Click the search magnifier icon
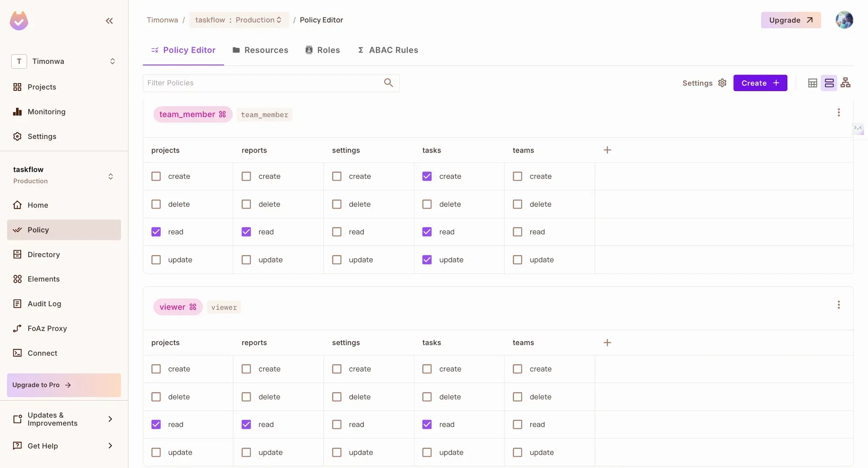 pyautogui.click(x=388, y=83)
